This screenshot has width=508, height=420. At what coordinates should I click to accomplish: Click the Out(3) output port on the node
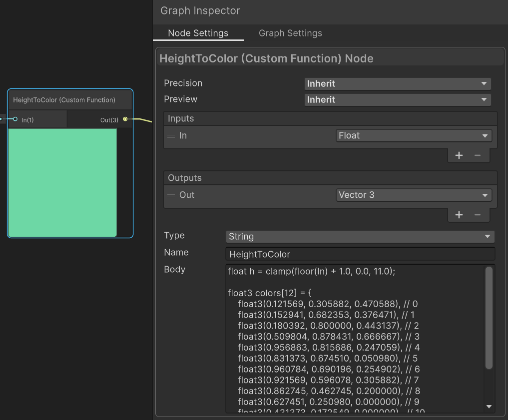[125, 119]
